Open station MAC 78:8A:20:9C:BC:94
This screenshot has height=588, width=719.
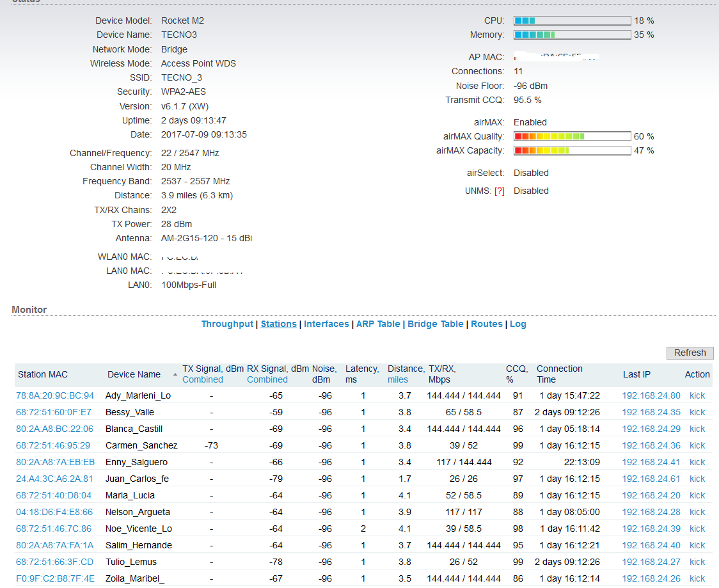click(x=54, y=395)
